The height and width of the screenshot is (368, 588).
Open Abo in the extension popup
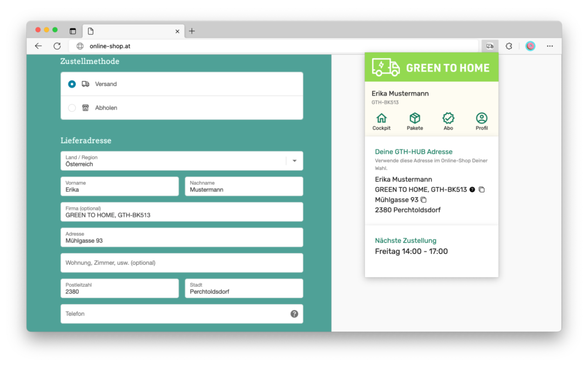pyautogui.click(x=448, y=121)
